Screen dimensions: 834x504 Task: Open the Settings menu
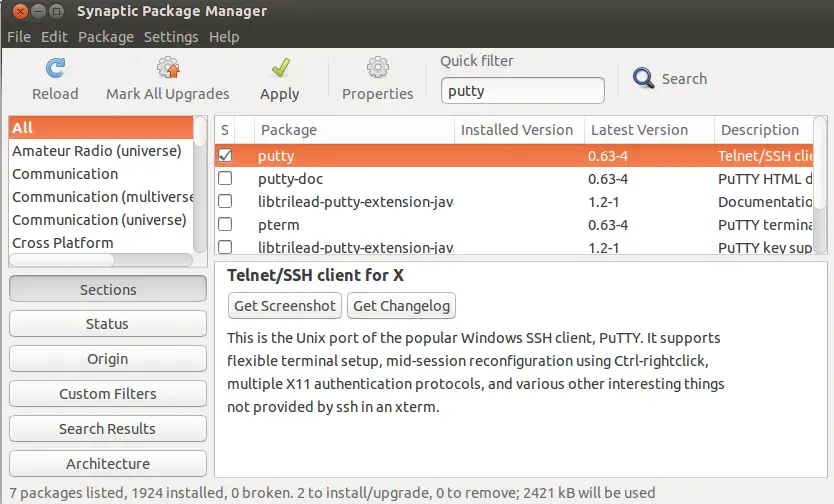[x=171, y=37]
